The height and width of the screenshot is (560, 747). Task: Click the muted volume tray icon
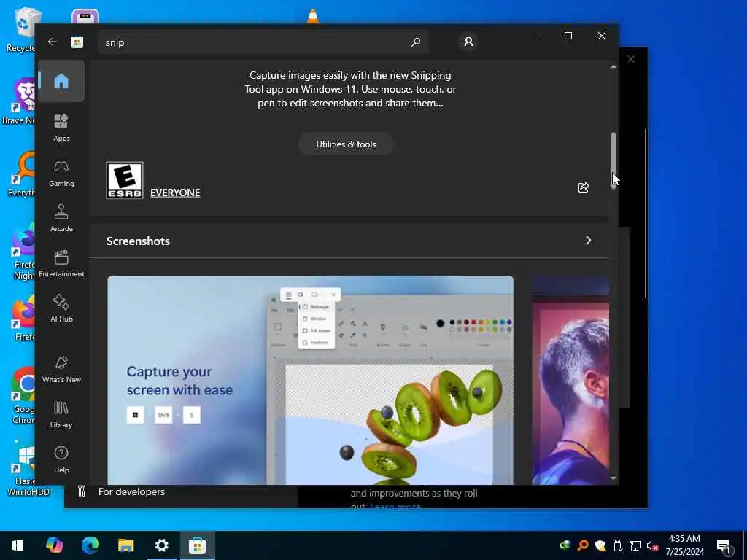coord(652,545)
